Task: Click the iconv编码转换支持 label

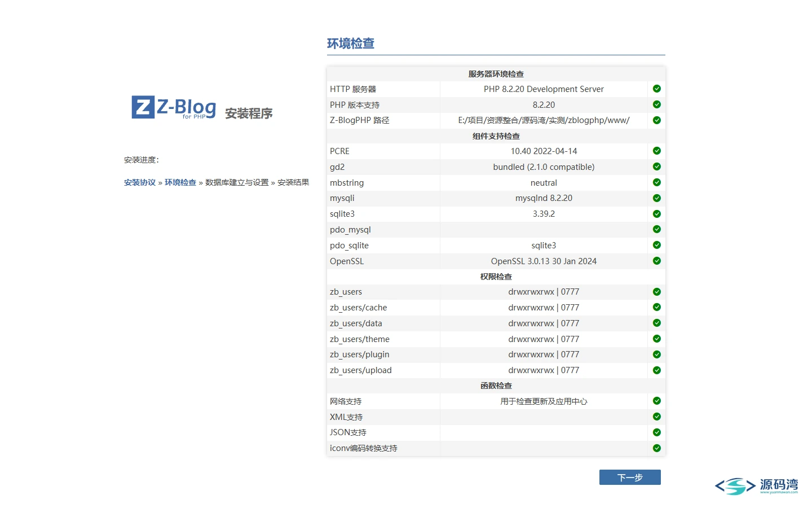Action: pos(364,448)
